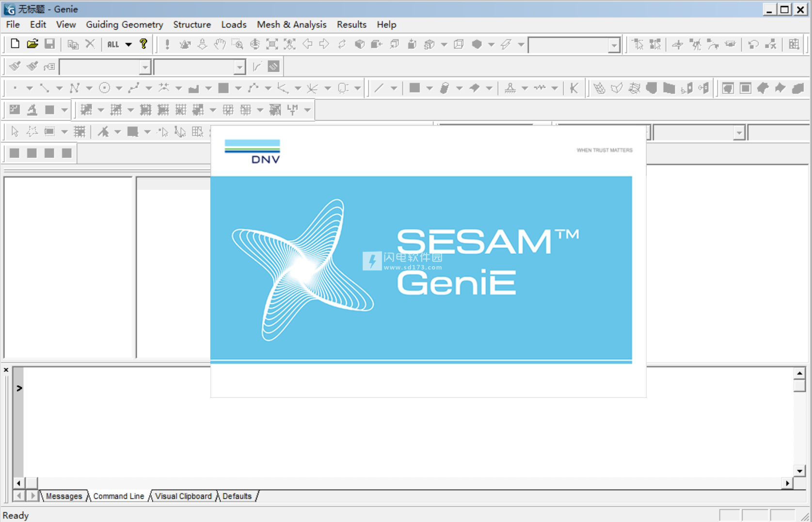
Task: Select the Guide Line tool
Action: 45,88
